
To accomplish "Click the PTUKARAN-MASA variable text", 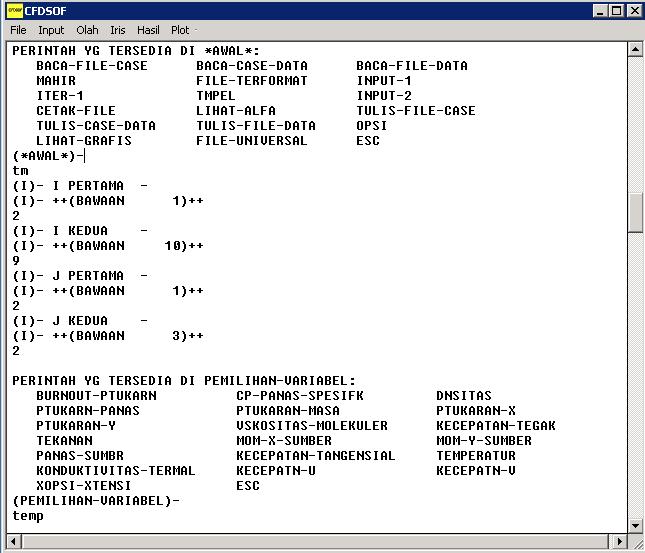I will [x=288, y=411].
